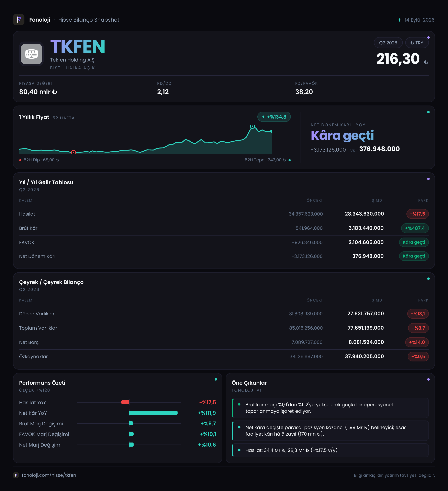Screen dimensions: 448x491
Task: Click the -%17,5 badge in Hasılat row
Action: (418, 214)
